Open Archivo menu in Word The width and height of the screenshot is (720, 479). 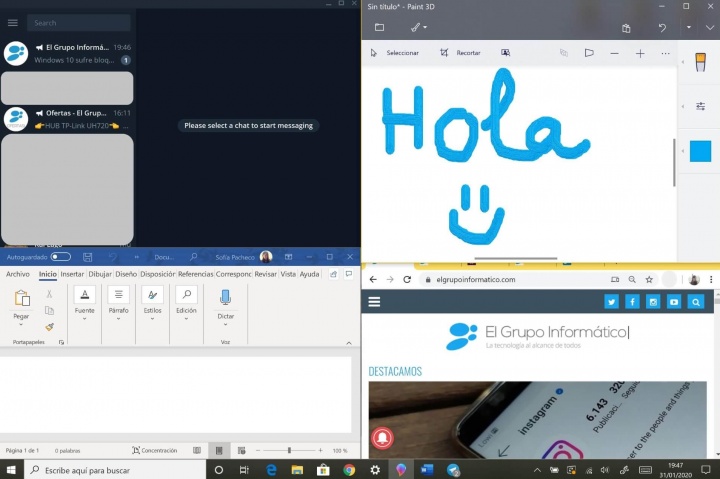click(x=18, y=274)
